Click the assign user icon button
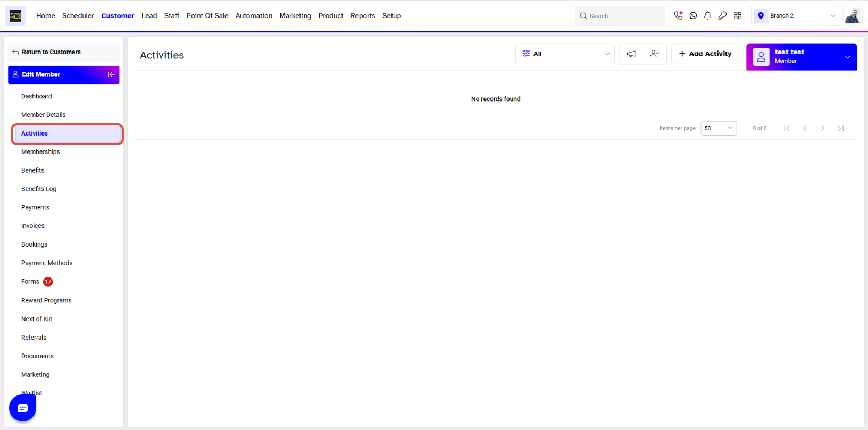 655,54
